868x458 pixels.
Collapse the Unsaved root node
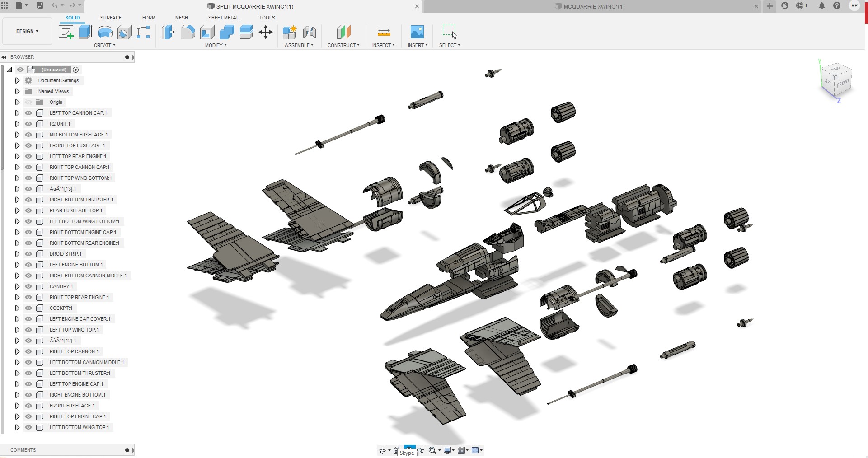coord(9,70)
